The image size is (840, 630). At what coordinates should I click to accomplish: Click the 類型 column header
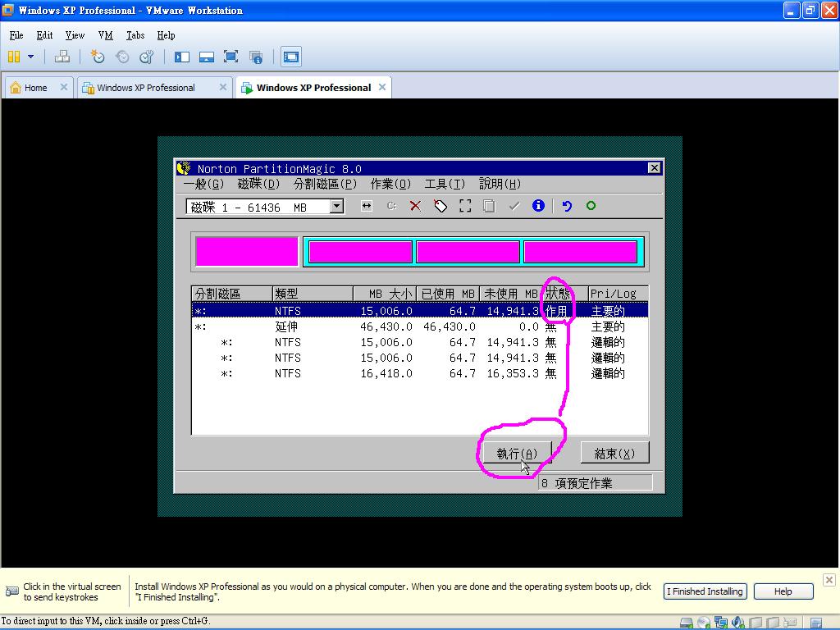(313, 294)
